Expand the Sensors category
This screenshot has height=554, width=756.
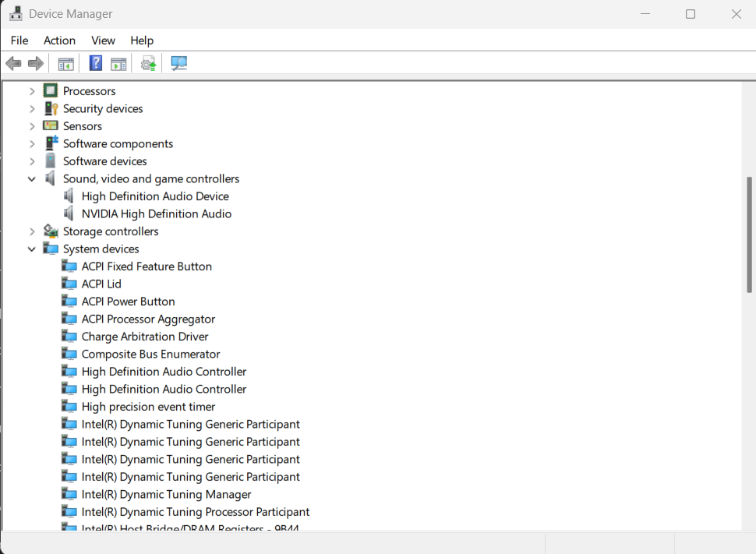pyautogui.click(x=32, y=126)
